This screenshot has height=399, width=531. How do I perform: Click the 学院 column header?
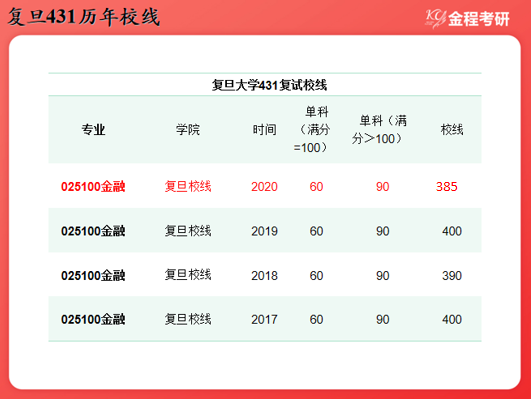coord(188,129)
